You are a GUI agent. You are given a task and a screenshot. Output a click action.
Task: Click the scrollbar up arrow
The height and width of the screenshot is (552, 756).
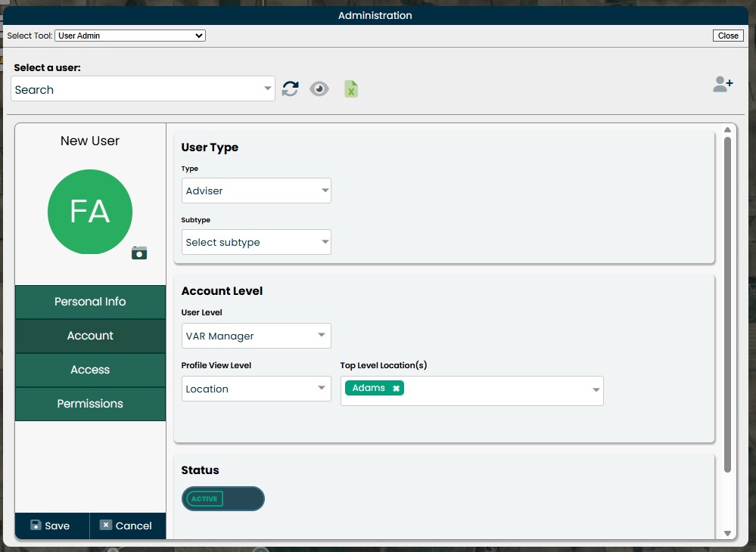727,130
